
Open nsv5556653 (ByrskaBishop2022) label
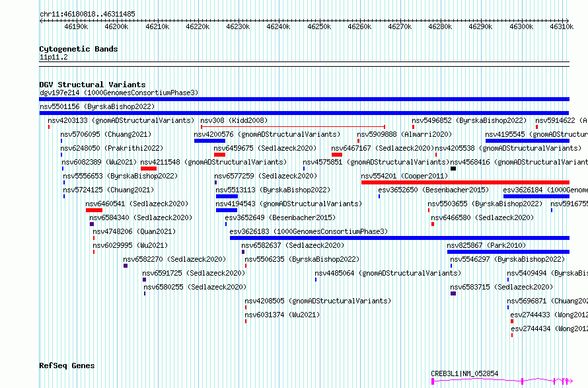point(120,176)
